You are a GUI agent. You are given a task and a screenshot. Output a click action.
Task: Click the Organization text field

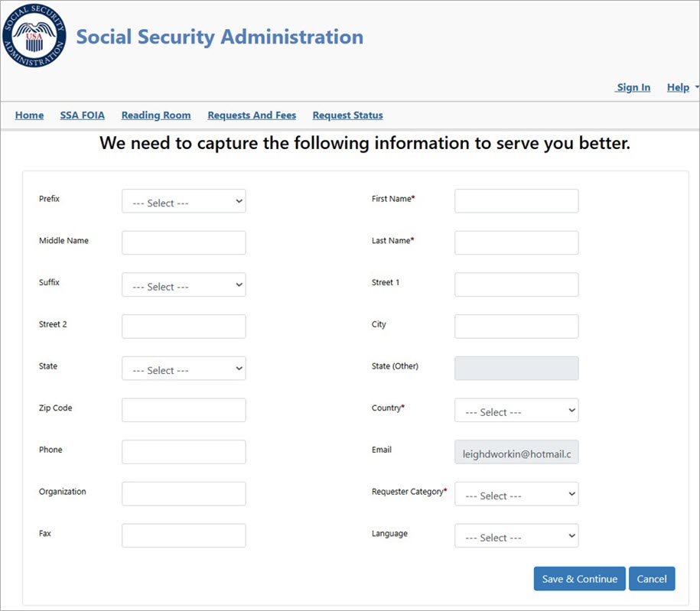pyautogui.click(x=183, y=493)
